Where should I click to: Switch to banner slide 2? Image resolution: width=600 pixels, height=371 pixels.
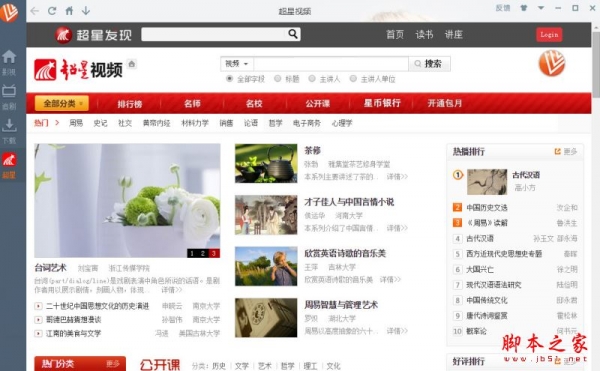(x=203, y=253)
